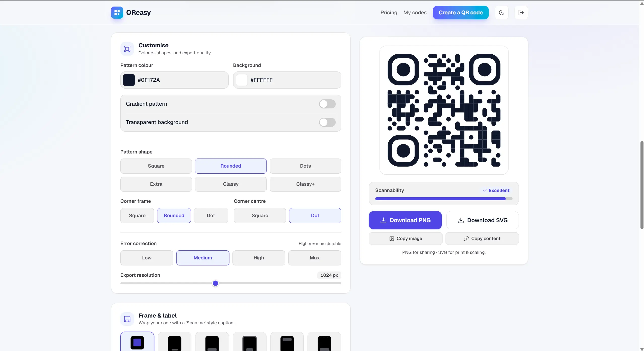The height and width of the screenshot is (351, 644).
Task: Click the Copy content button
Action: [x=482, y=239]
